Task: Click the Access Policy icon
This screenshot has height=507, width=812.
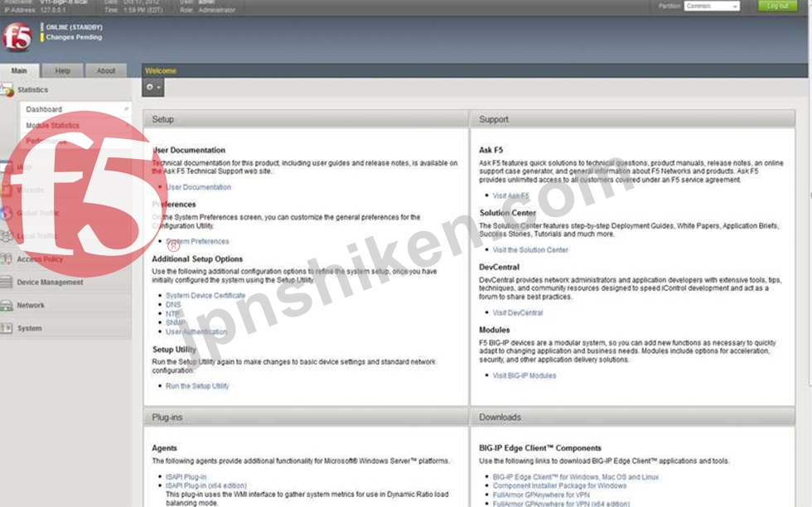Action: [x=7, y=259]
